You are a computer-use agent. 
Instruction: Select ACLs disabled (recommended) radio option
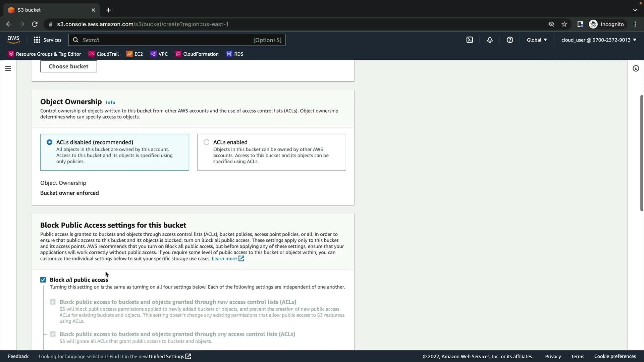click(49, 142)
